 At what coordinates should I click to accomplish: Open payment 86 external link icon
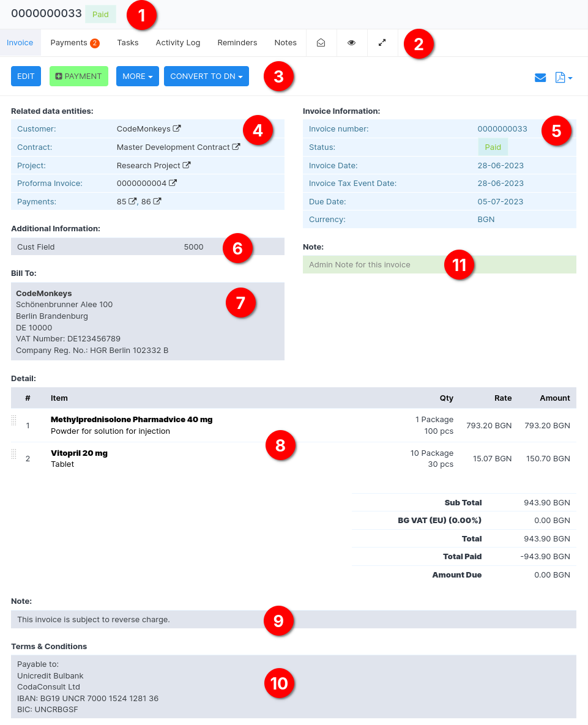tap(157, 201)
